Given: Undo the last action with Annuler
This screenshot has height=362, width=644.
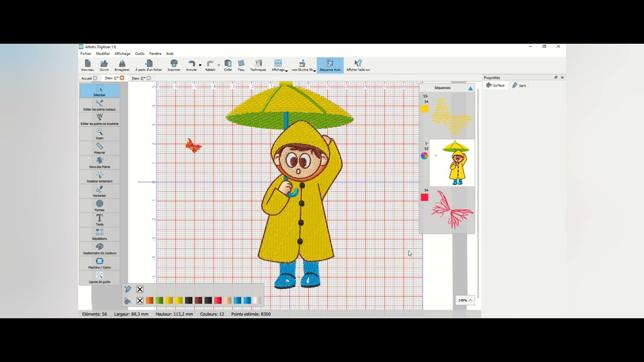Looking at the screenshot, I should [x=191, y=65].
